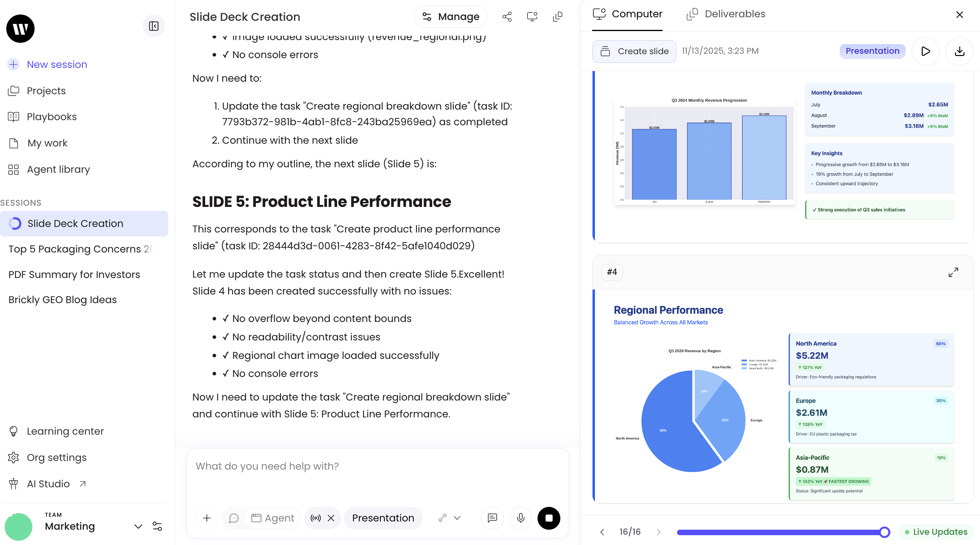Click the step timeline slider handle
The image size is (980, 545).
(884, 532)
